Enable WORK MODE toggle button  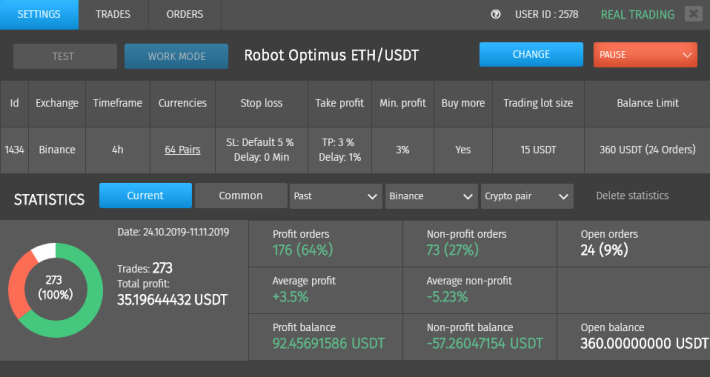click(x=176, y=56)
